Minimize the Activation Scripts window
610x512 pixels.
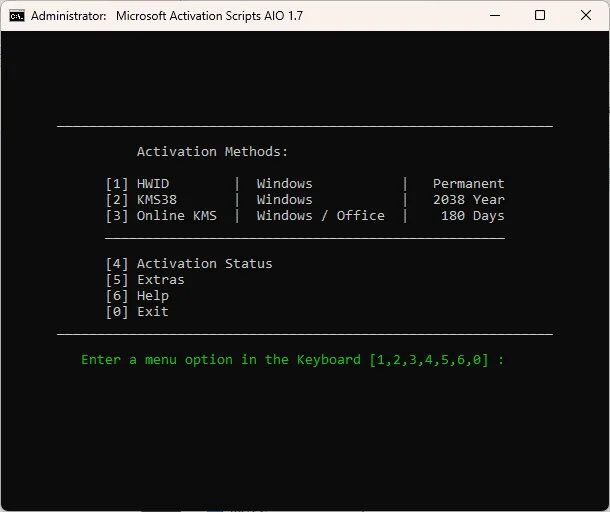point(495,16)
